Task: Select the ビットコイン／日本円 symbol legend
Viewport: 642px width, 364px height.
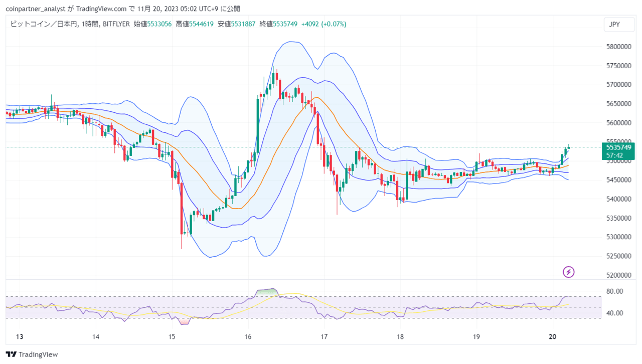Action: click(42, 24)
